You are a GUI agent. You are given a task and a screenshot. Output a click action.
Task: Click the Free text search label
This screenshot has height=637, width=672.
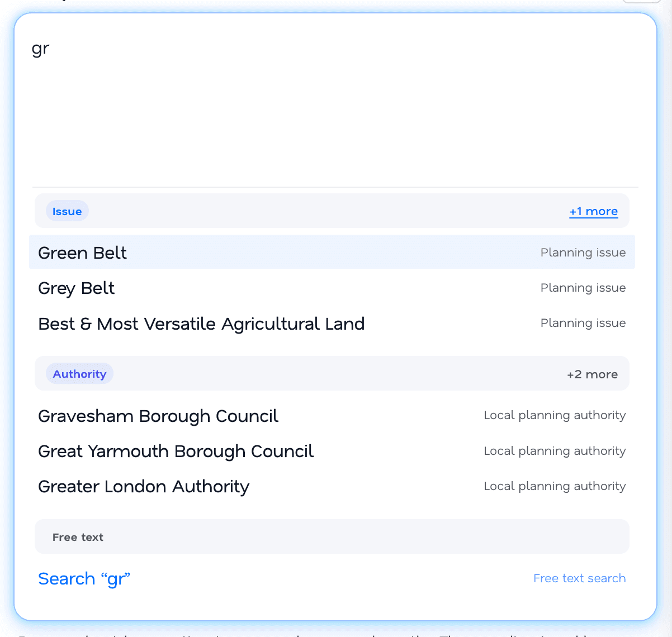pos(579,578)
